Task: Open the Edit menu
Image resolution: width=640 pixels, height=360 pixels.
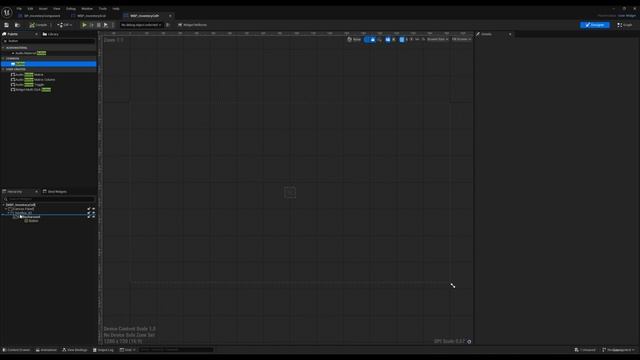Action: pyautogui.click(x=30, y=9)
